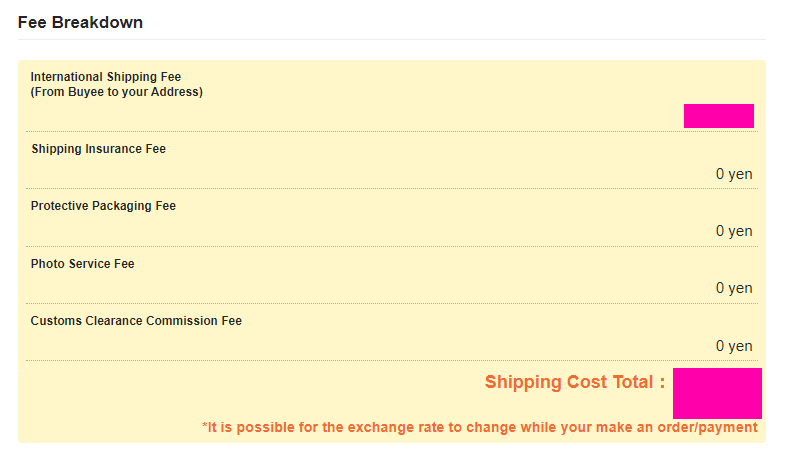Image resolution: width=792 pixels, height=459 pixels.
Task: Select the Customs Clearance Commission Fee label
Action: pos(136,321)
